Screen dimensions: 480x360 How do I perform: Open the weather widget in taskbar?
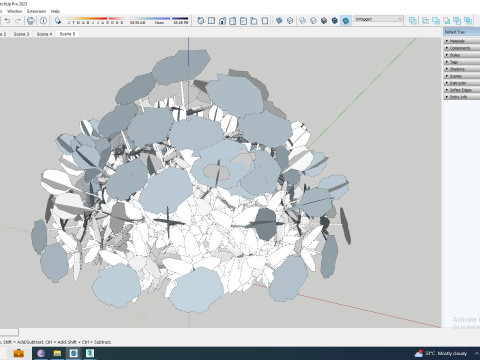440,353
